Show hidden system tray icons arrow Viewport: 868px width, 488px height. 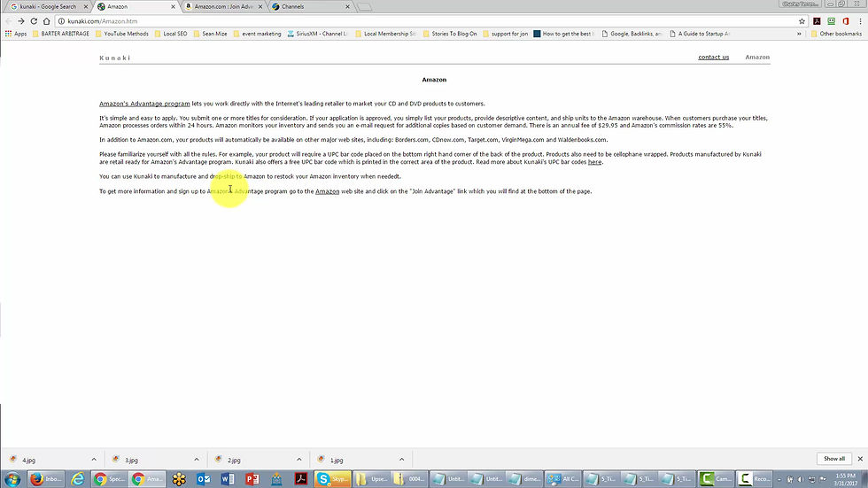[779, 479]
